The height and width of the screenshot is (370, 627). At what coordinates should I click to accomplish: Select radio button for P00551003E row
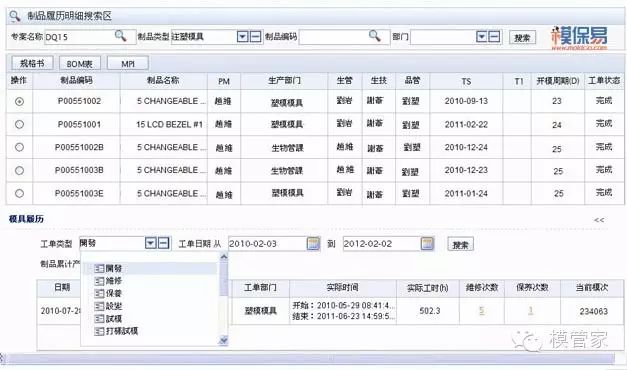(x=19, y=193)
